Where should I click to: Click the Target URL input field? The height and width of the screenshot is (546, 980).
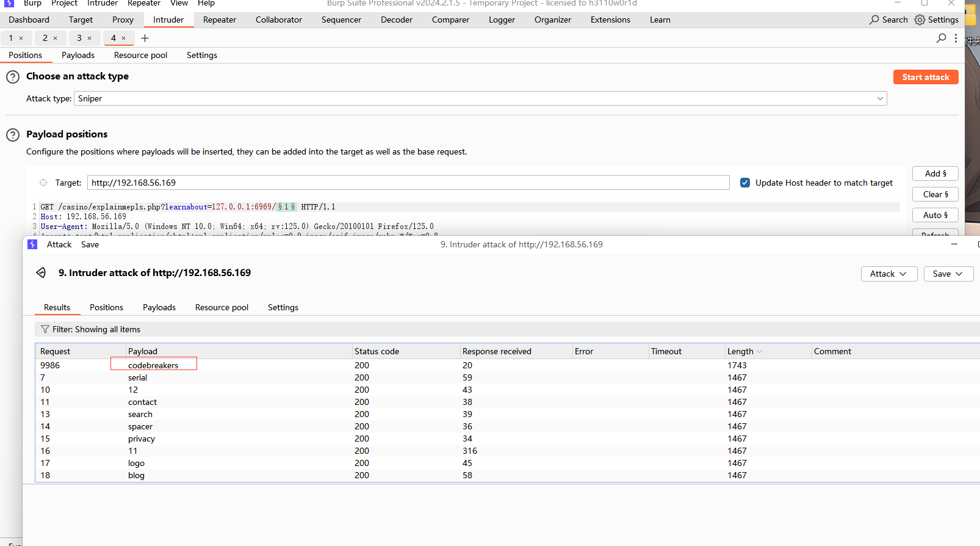point(408,183)
